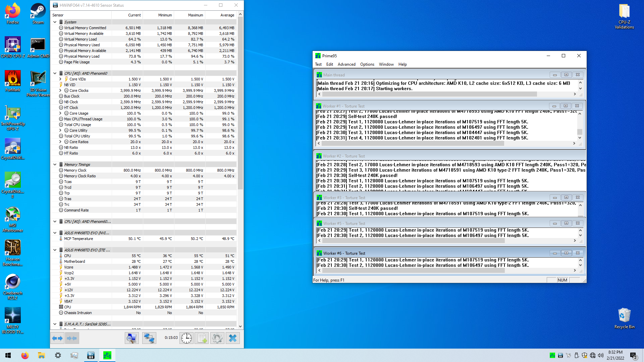The width and height of the screenshot is (644, 362).
Task: Open Heaven Benchmark desktop icon
Action: coord(13,253)
